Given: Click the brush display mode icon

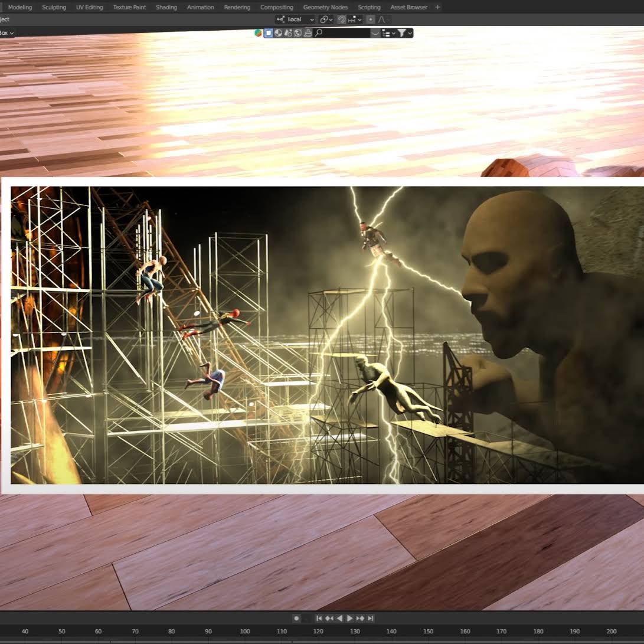Looking at the screenshot, I should [x=308, y=33].
